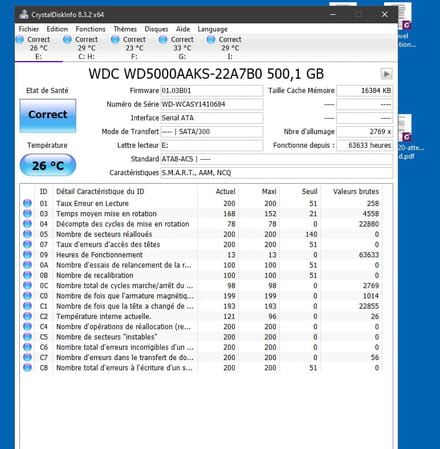Select 'Nombre de secteurs "instables"' row
Viewport: 440px width, 449px height.
coord(202,337)
